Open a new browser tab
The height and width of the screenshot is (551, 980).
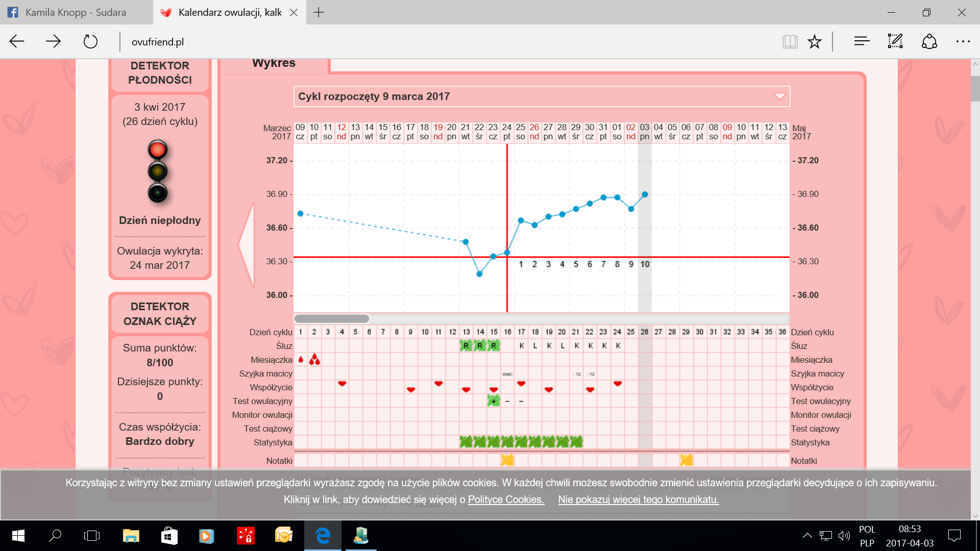[318, 12]
